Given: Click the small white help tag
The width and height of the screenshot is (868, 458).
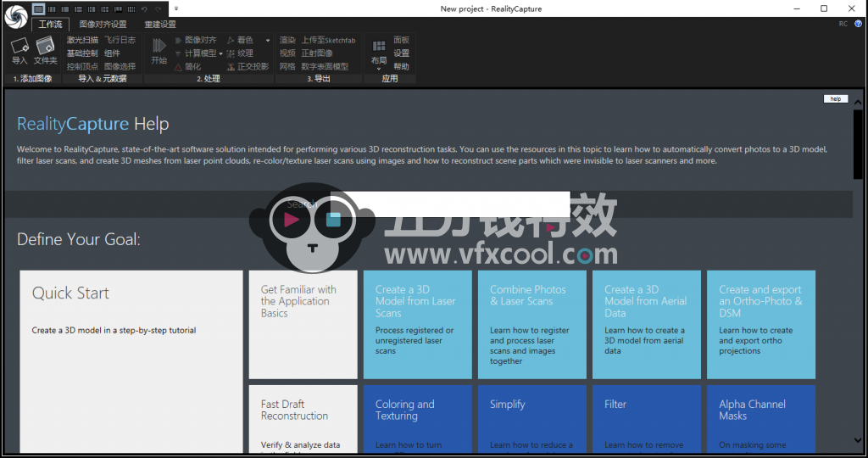Looking at the screenshot, I should [x=836, y=98].
